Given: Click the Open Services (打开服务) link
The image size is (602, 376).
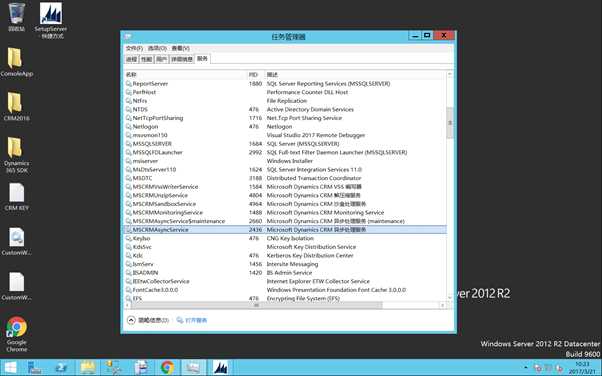Looking at the screenshot, I should (192, 320).
